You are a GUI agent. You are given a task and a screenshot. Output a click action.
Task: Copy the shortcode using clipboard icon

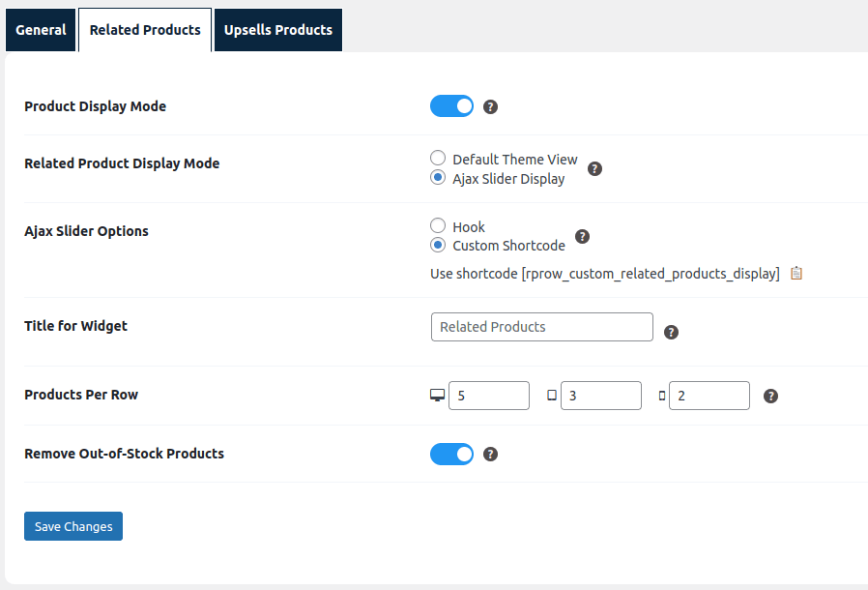[796, 274]
